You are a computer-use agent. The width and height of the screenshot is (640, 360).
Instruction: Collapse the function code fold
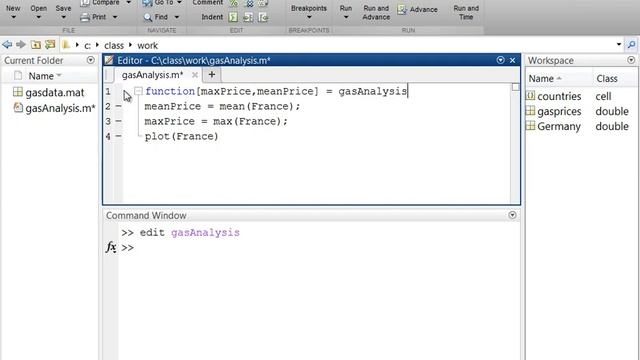(x=138, y=91)
